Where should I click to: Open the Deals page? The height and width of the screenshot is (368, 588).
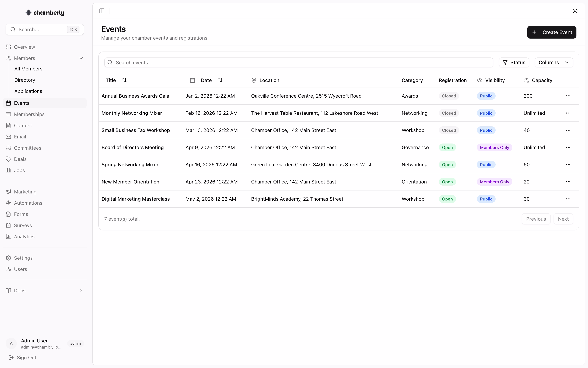[x=45, y=159]
